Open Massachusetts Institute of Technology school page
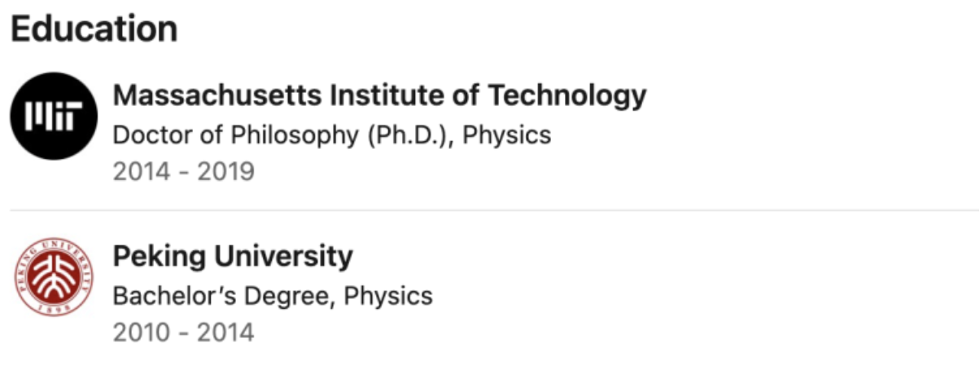This screenshot has height=365, width=980. pos(378,96)
